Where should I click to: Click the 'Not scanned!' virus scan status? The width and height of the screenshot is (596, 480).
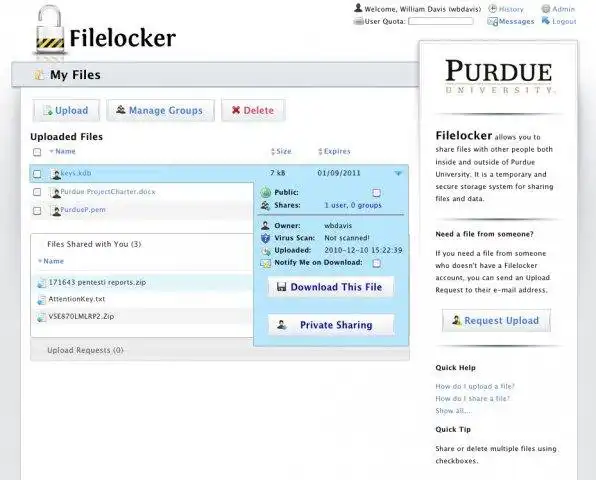347,238
